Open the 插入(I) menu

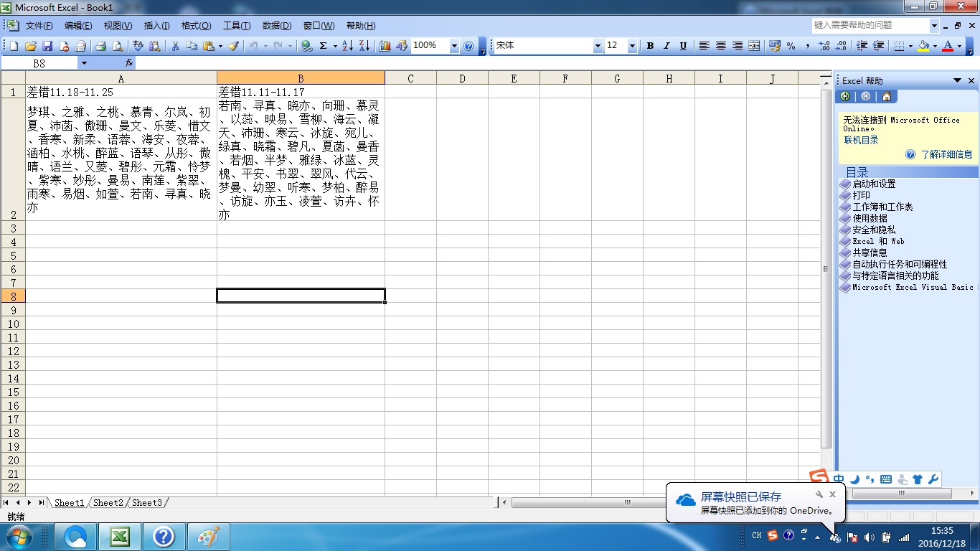point(156,26)
